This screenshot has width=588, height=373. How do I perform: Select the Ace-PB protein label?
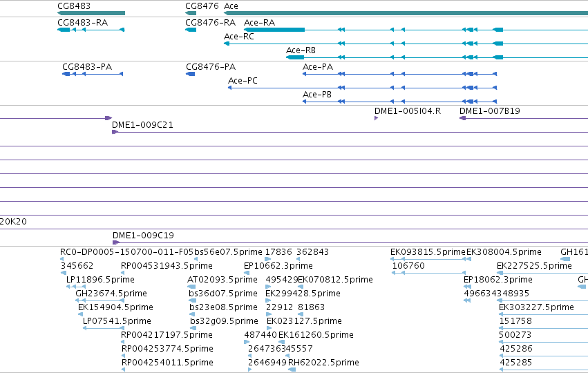[317, 95]
